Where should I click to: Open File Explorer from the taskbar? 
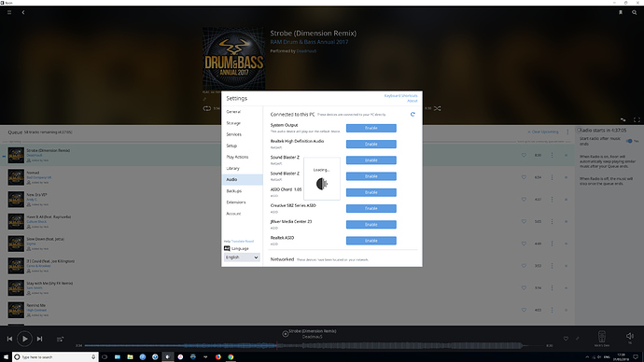[130, 357]
